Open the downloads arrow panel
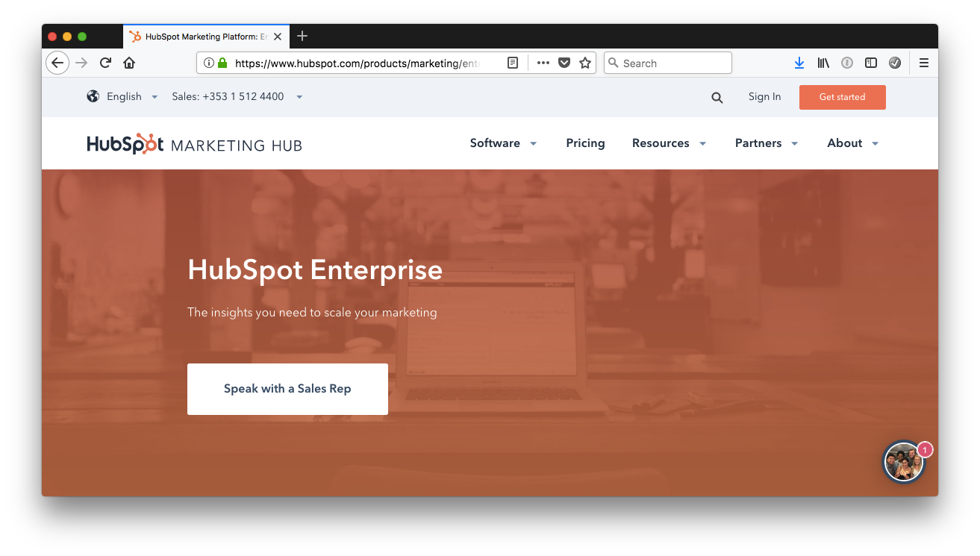Viewport: 980px width, 556px height. (799, 63)
